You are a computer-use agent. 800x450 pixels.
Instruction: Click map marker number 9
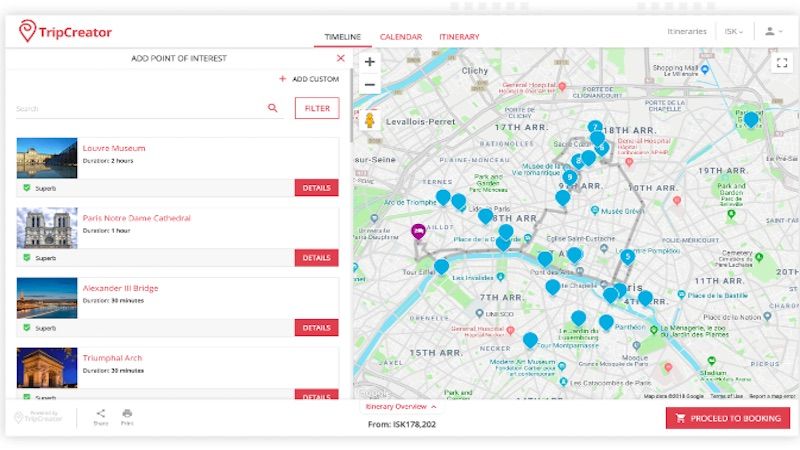(570, 177)
